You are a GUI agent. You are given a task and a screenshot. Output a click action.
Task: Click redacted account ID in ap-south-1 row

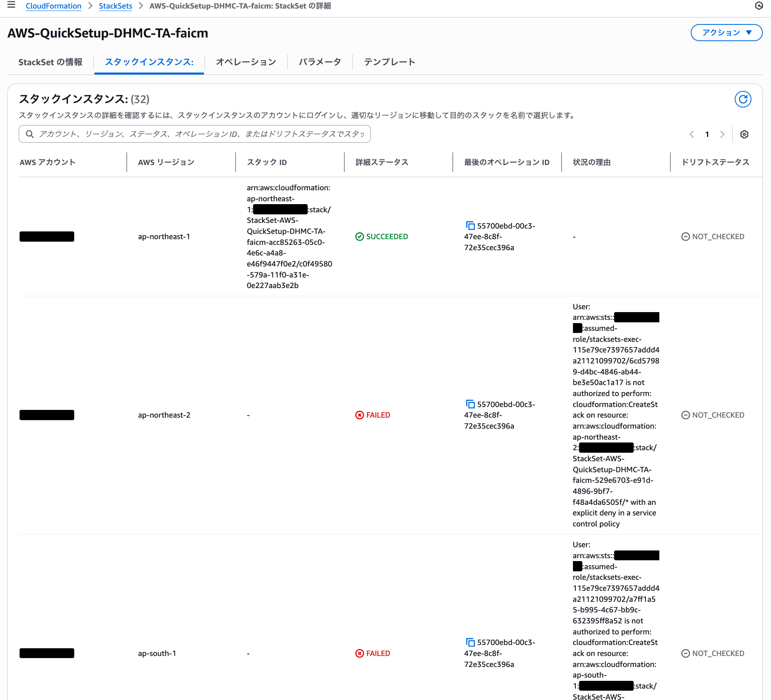pos(47,654)
